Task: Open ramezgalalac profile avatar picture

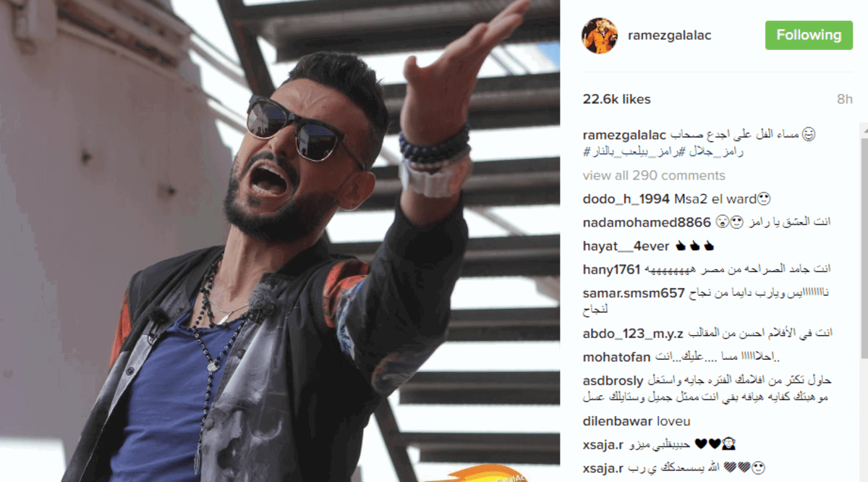Action: pyautogui.click(x=600, y=35)
